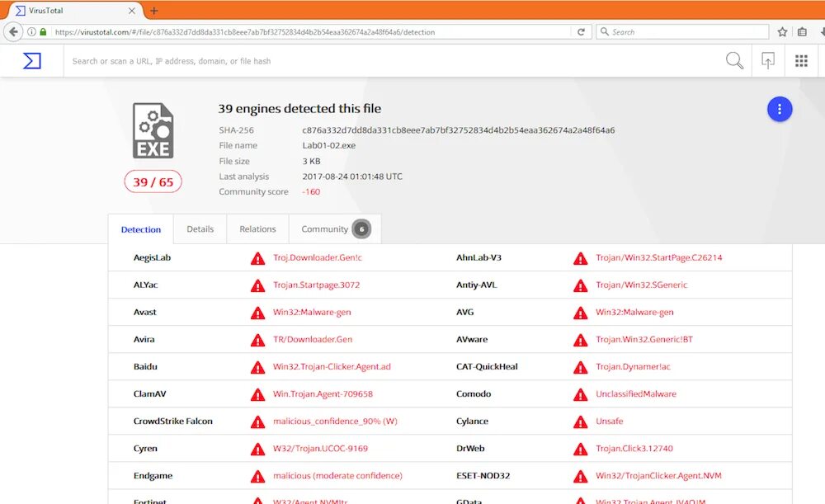Click the Cyren warning triangle icon

point(257,450)
